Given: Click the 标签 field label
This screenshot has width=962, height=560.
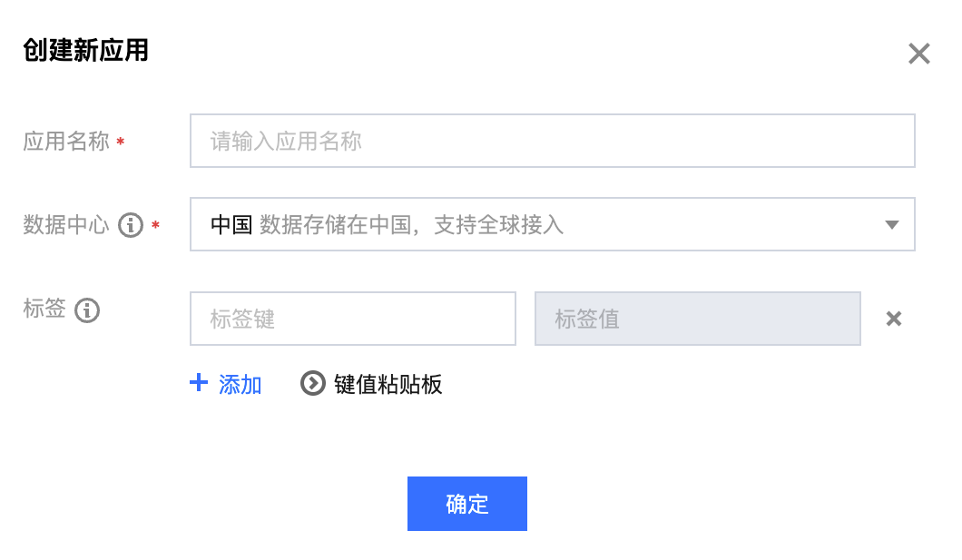Looking at the screenshot, I should [x=44, y=309].
